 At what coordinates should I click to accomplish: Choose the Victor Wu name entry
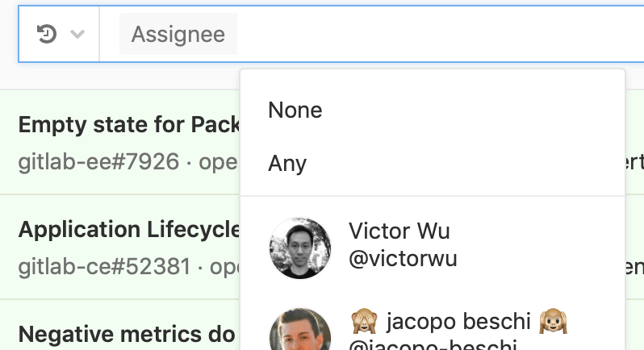(x=399, y=231)
